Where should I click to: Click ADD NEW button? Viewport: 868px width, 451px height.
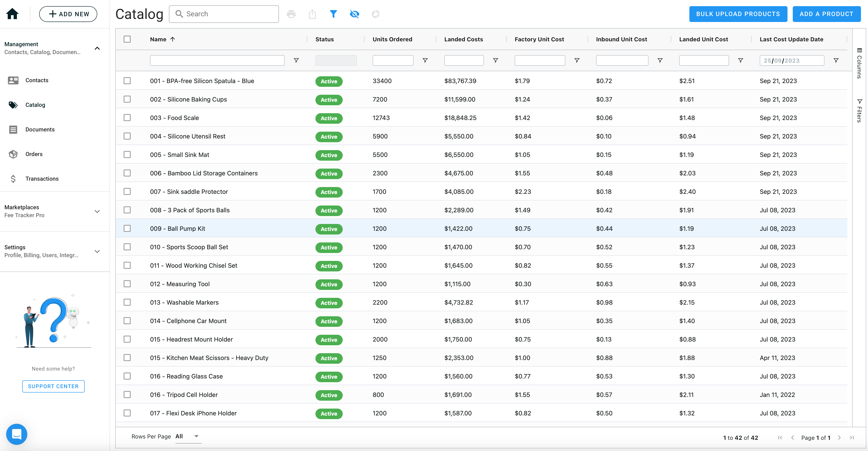[x=68, y=14]
